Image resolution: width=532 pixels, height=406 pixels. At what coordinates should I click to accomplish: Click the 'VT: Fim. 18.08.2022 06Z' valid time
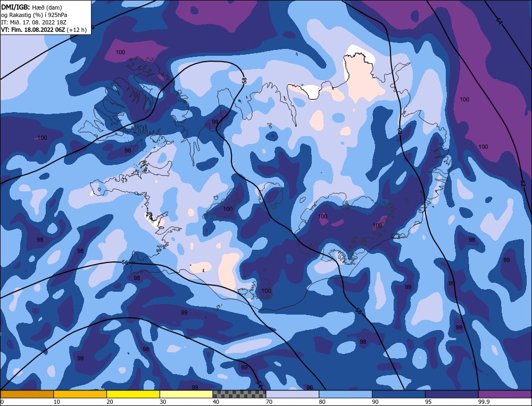click(x=33, y=29)
